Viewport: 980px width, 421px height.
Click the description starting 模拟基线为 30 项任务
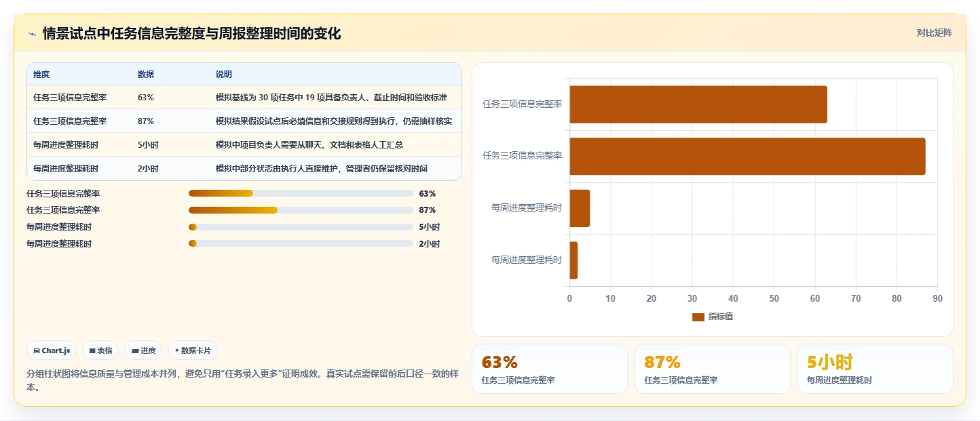(x=331, y=98)
